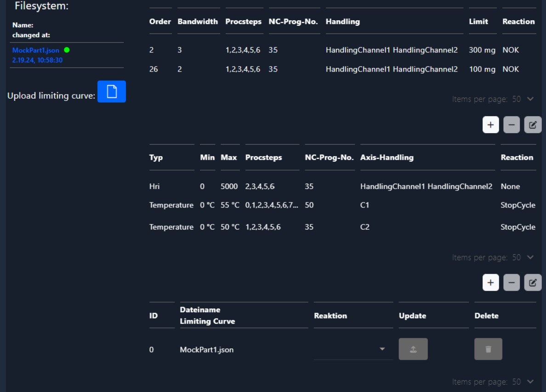The height and width of the screenshot is (392, 546).
Task: Click the Bandwidth column header
Action: point(198,22)
